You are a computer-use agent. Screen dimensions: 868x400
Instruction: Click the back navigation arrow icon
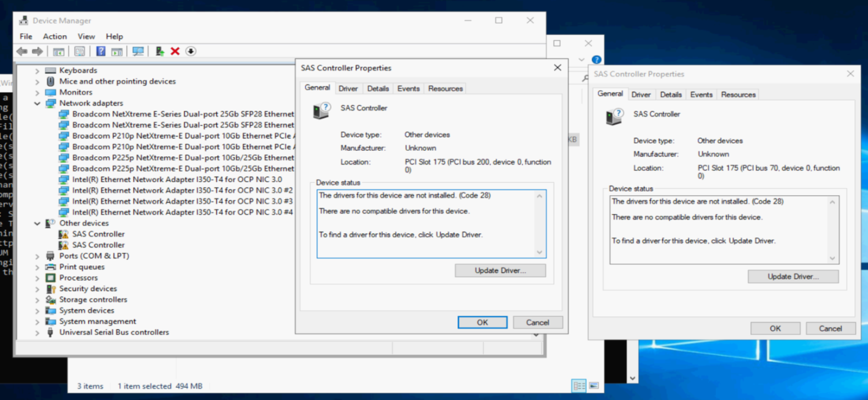click(21, 51)
